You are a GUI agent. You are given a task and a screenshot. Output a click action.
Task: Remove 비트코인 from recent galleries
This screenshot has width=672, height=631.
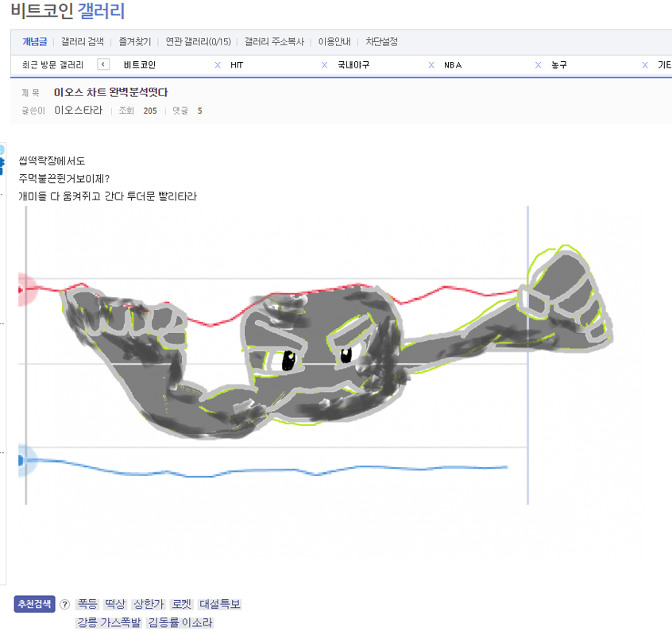click(218, 65)
